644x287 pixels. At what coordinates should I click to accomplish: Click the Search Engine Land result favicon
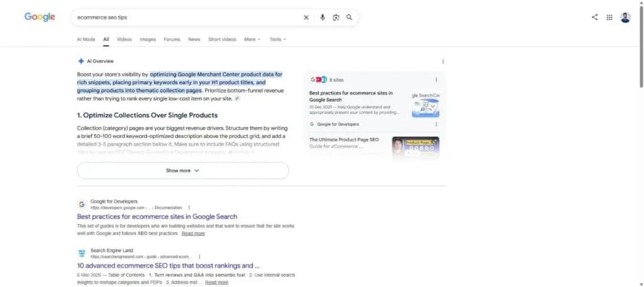82,253
